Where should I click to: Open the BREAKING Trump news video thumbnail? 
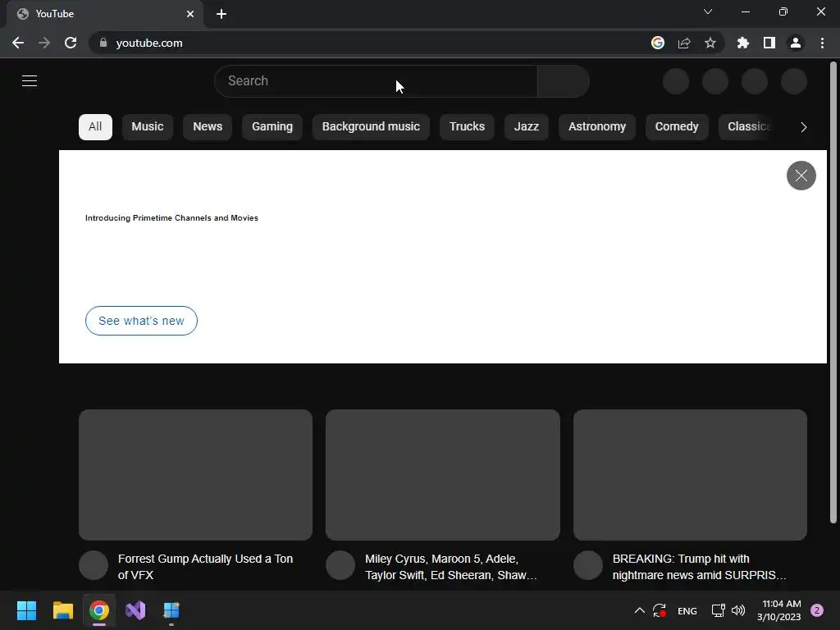click(x=690, y=475)
